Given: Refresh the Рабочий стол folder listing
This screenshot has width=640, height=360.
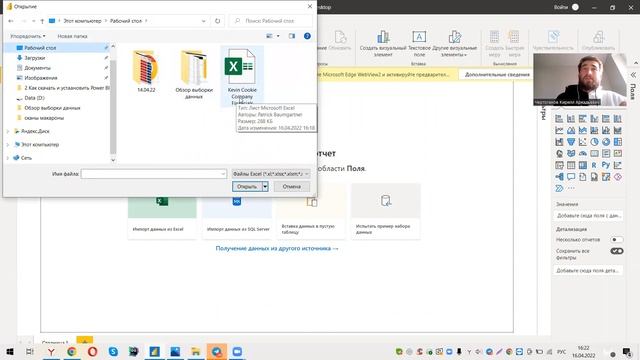Looking at the screenshot, I should coord(218,21).
